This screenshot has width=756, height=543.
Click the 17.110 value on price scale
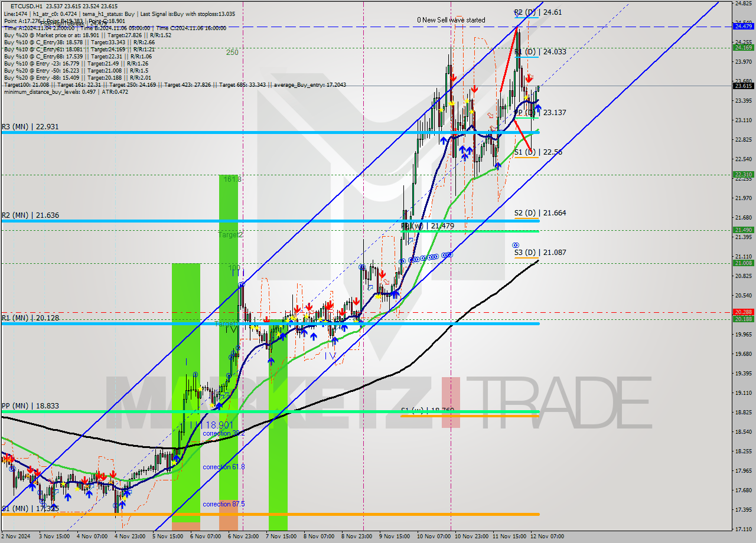point(743,529)
